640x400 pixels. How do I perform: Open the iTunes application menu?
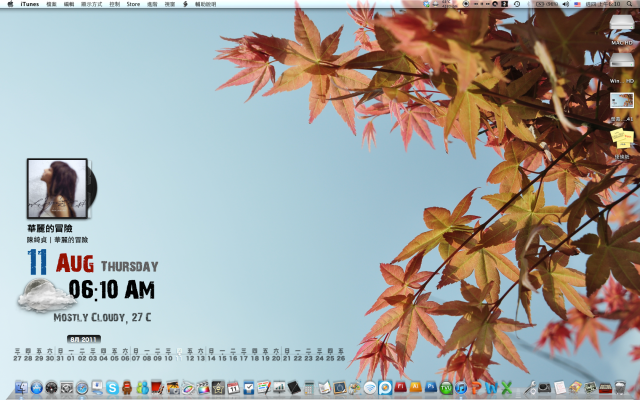(x=30, y=5)
